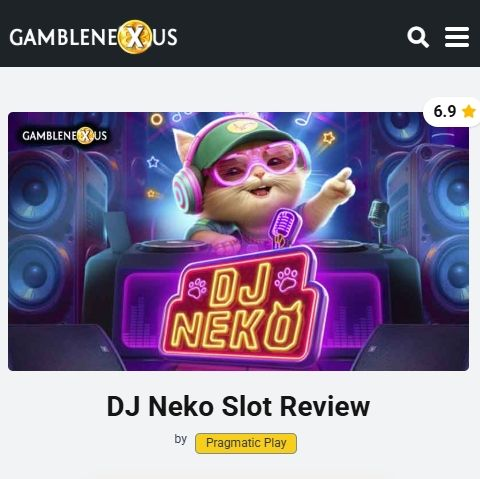The image size is (480, 479).
Task: Click the cat's pointing paw
Action: point(337,185)
